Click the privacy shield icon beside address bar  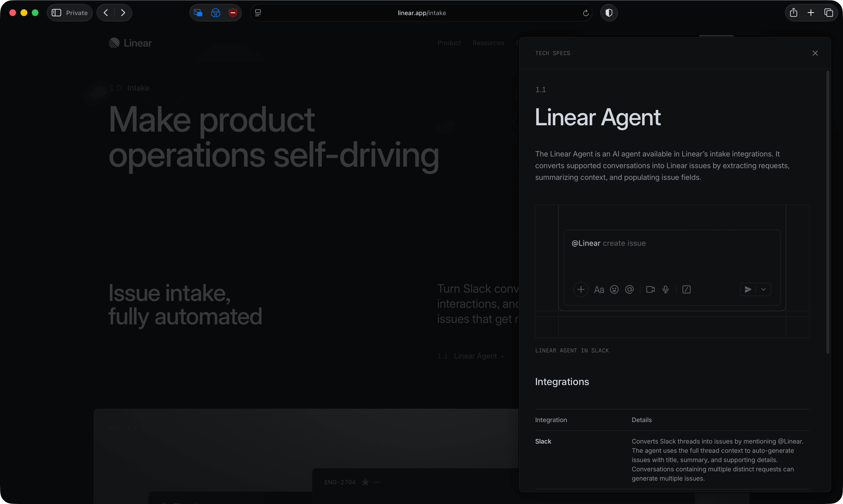point(609,13)
